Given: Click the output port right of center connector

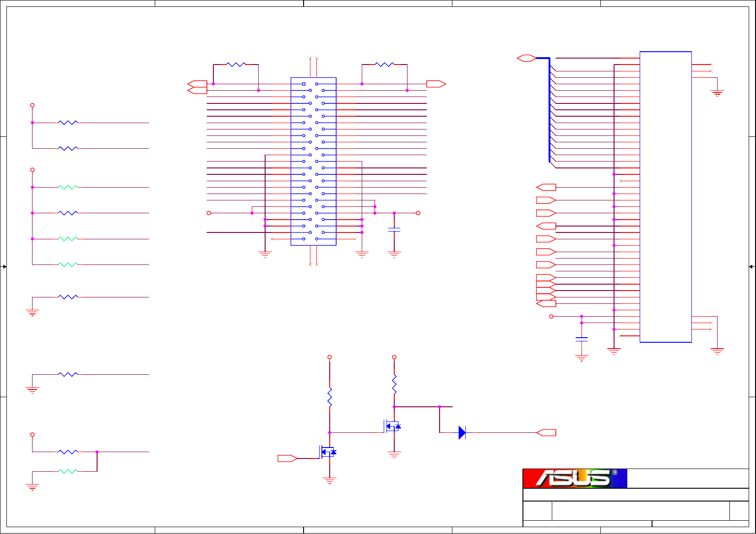Looking at the screenshot, I should tap(436, 84).
